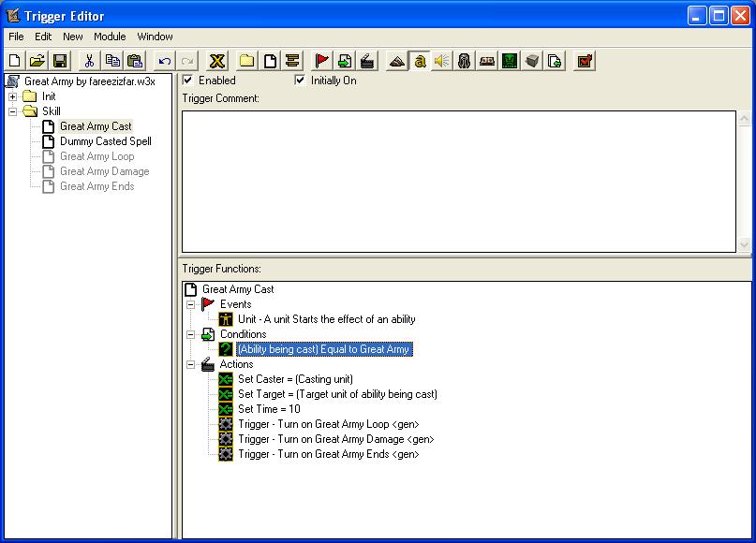
Task: Select 'Turn on Great Army Loop' action
Action: pos(328,424)
